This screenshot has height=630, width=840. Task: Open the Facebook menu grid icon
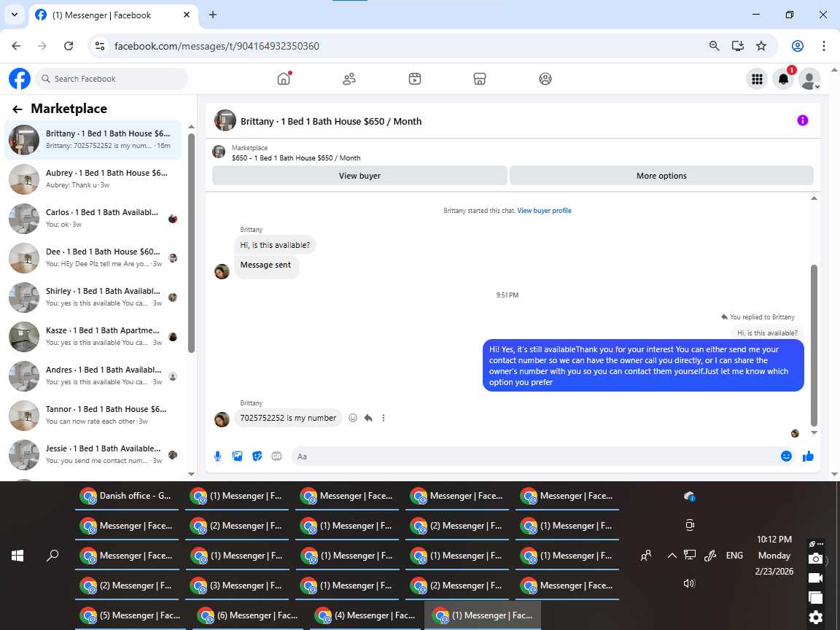click(x=757, y=79)
